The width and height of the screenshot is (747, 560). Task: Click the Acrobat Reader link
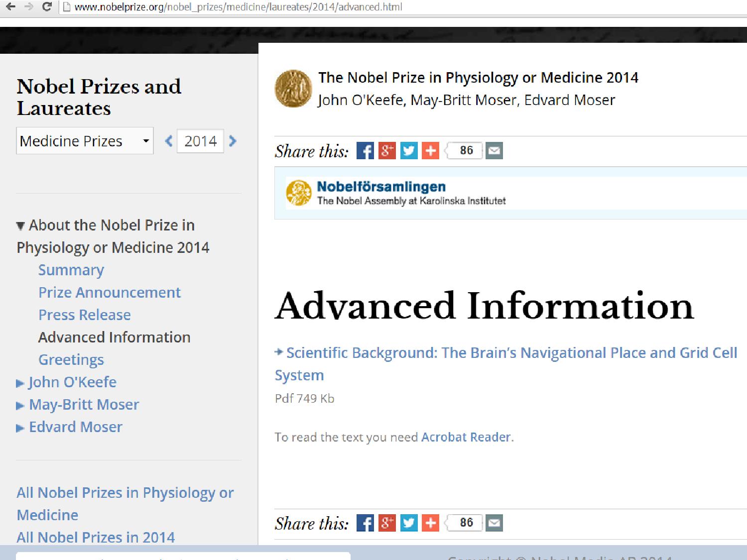coord(466,437)
